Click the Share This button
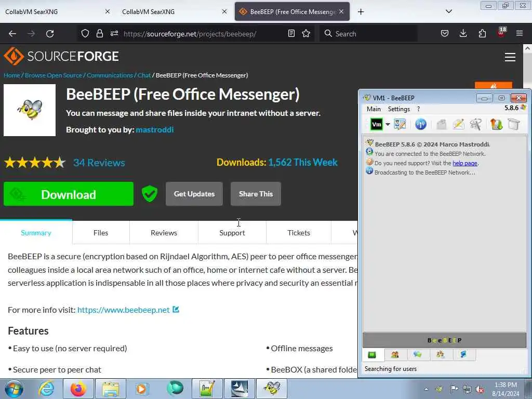Image resolution: width=532 pixels, height=399 pixels. [256, 194]
